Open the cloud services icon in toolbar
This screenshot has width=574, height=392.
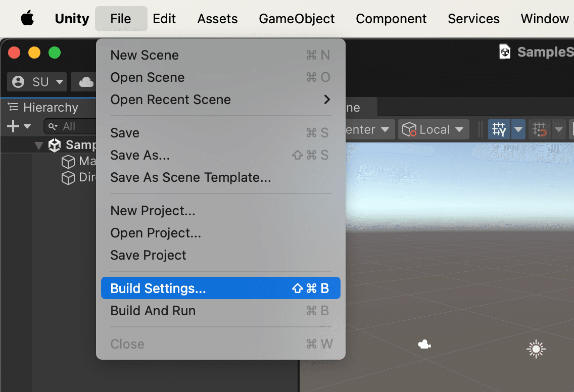coord(86,82)
